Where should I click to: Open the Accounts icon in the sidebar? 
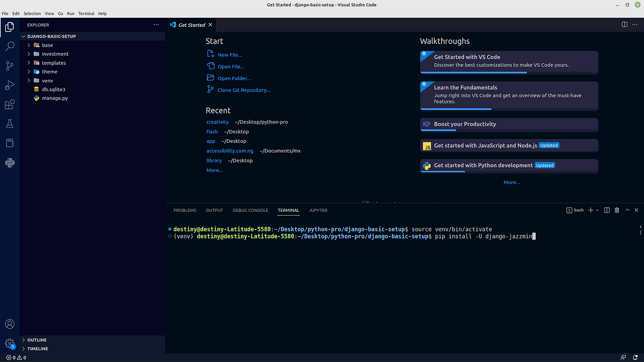point(10,324)
